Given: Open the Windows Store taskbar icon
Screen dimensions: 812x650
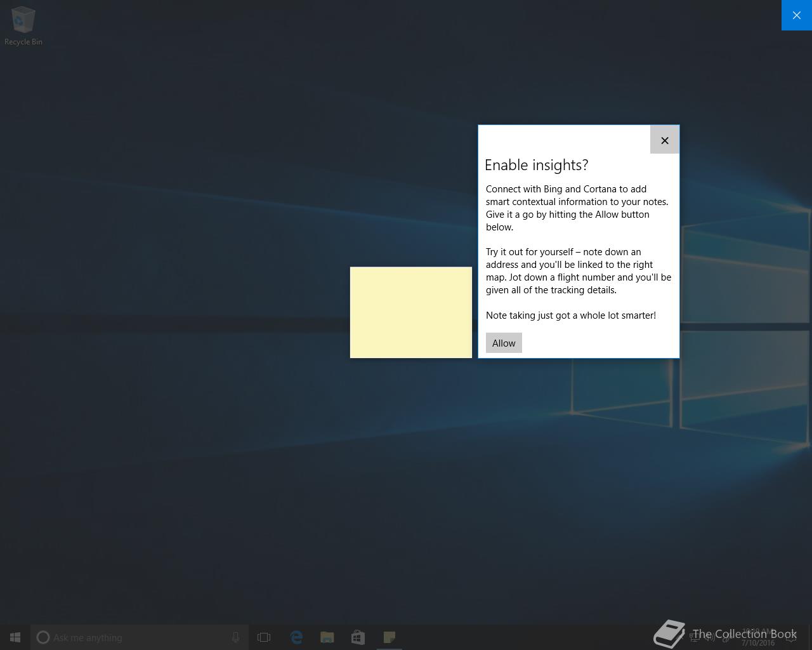Looking at the screenshot, I should pos(358,637).
